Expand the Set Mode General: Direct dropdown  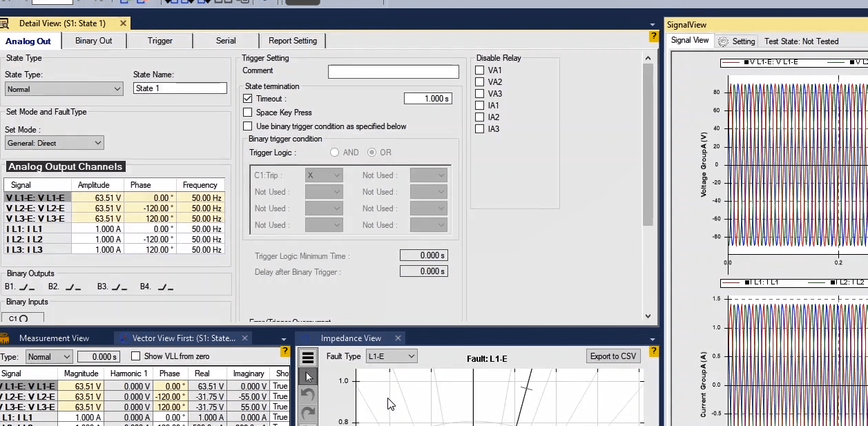(x=54, y=143)
